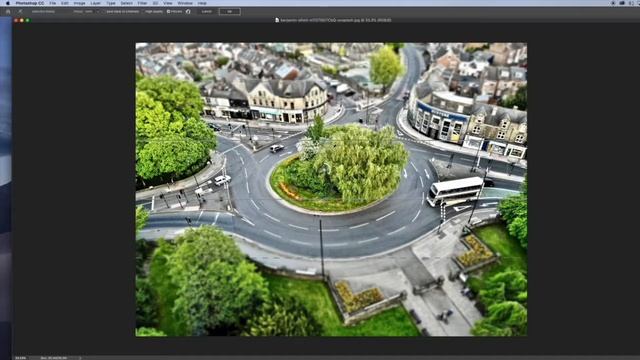Click the OK button

click(229, 11)
